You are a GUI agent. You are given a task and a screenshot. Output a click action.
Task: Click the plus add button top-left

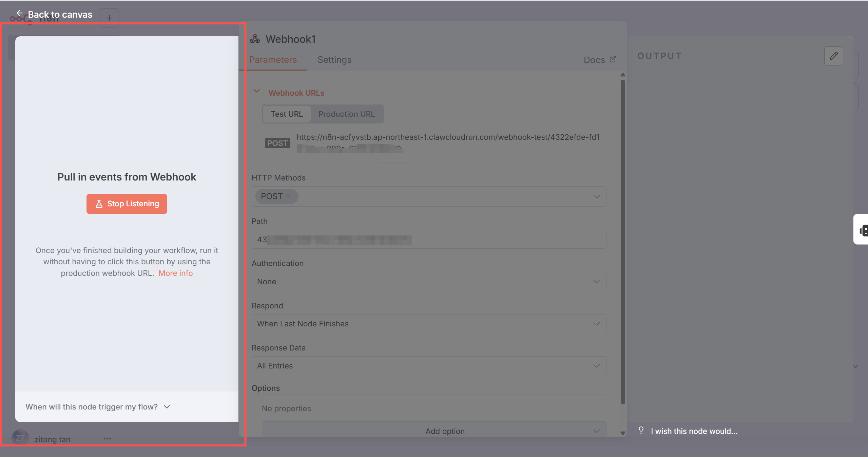(110, 18)
